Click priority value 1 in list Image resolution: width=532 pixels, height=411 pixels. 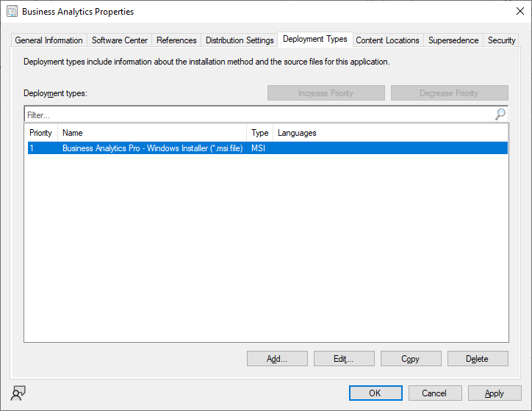pos(32,148)
